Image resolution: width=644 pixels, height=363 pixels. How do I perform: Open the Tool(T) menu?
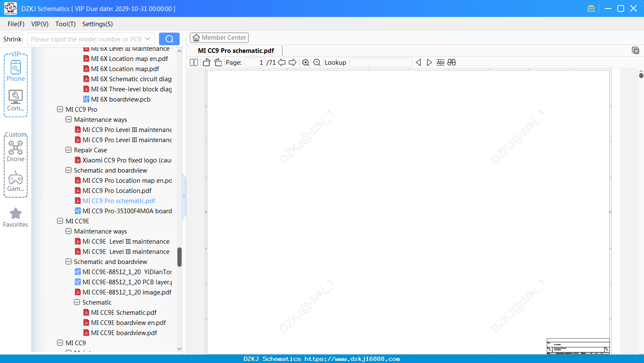pos(66,24)
